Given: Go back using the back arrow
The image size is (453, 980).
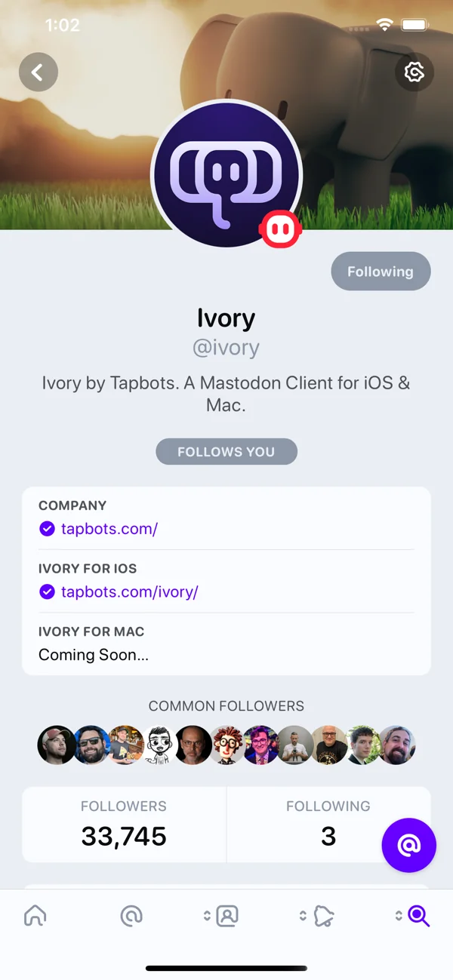Looking at the screenshot, I should [38, 72].
